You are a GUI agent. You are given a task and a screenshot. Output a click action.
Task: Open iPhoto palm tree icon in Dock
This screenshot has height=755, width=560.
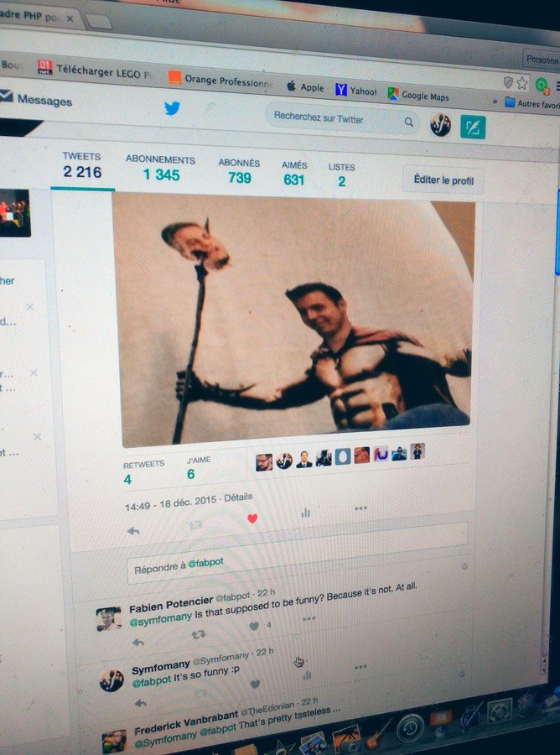click(345, 737)
